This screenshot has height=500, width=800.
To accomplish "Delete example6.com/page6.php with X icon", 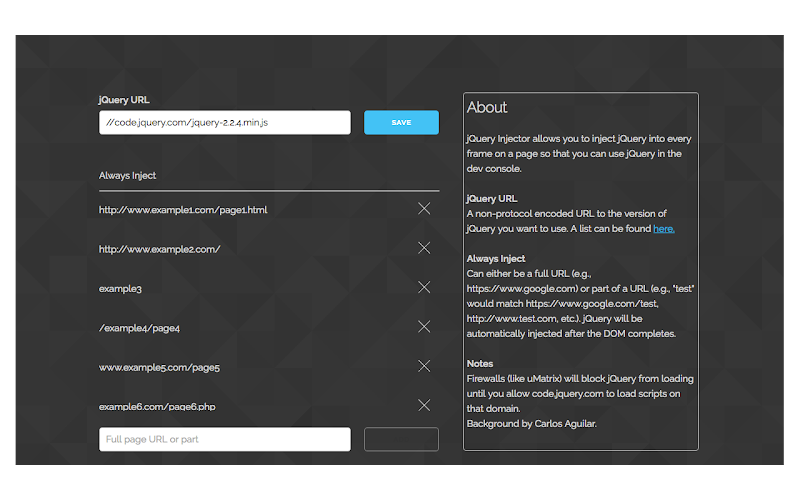I will coord(424,405).
